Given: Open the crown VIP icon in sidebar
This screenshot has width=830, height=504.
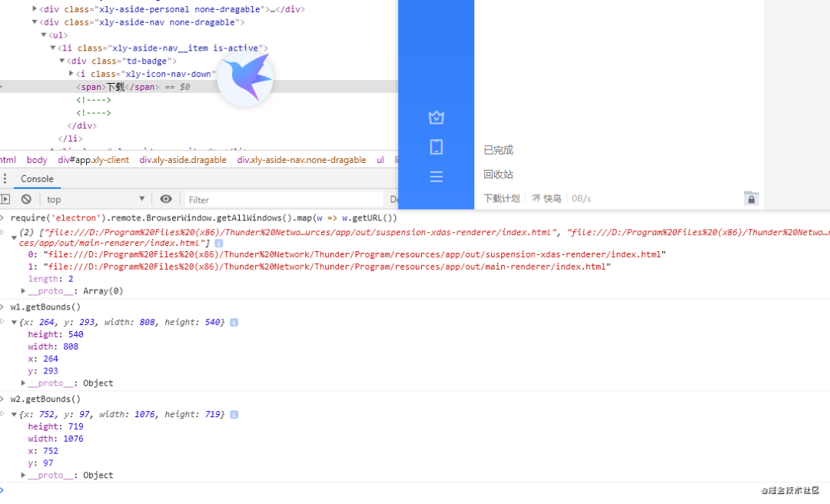Looking at the screenshot, I should (437, 118).
